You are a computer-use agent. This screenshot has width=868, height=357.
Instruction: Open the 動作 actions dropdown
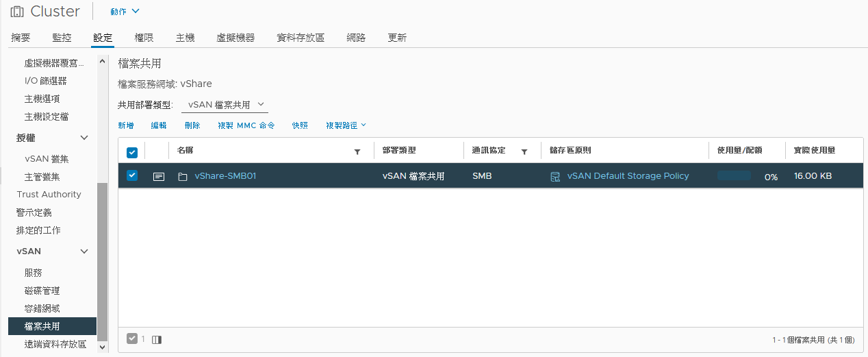pyautogui.click(x=125, y=11)
